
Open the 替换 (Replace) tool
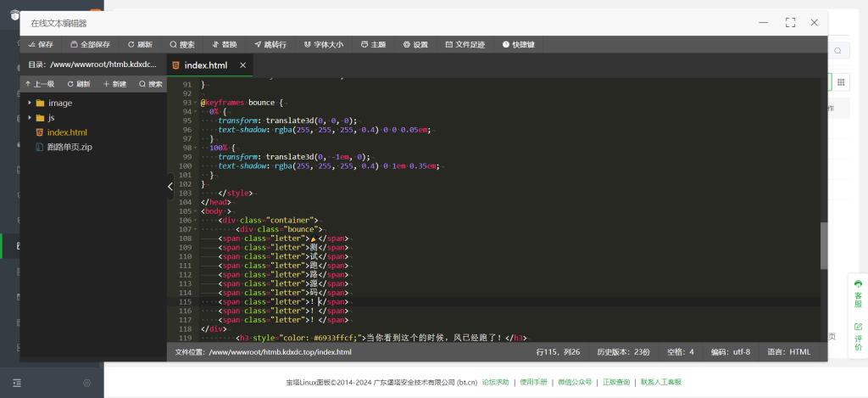pos(224,44)
